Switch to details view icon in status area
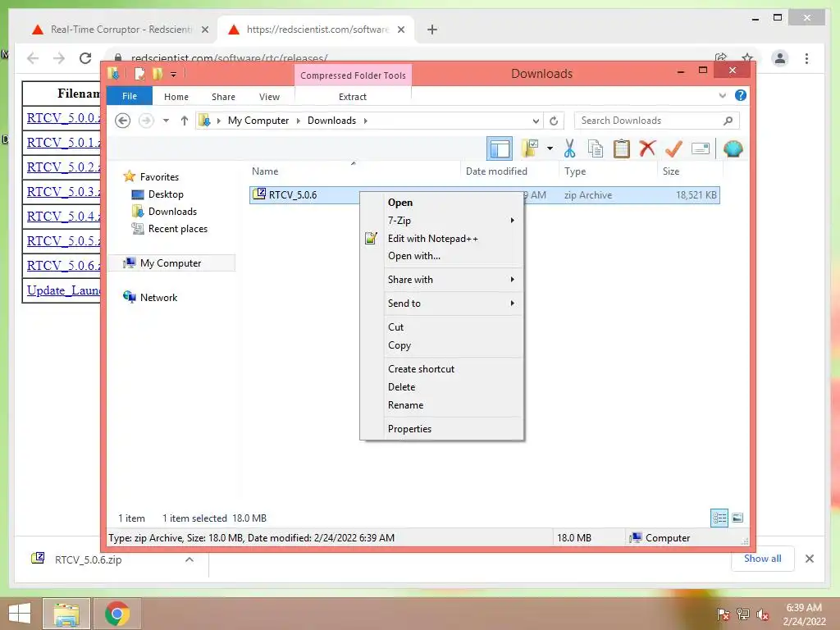Image resolution: width=840 pixels, height=630 pixels. tap(719, 518)
